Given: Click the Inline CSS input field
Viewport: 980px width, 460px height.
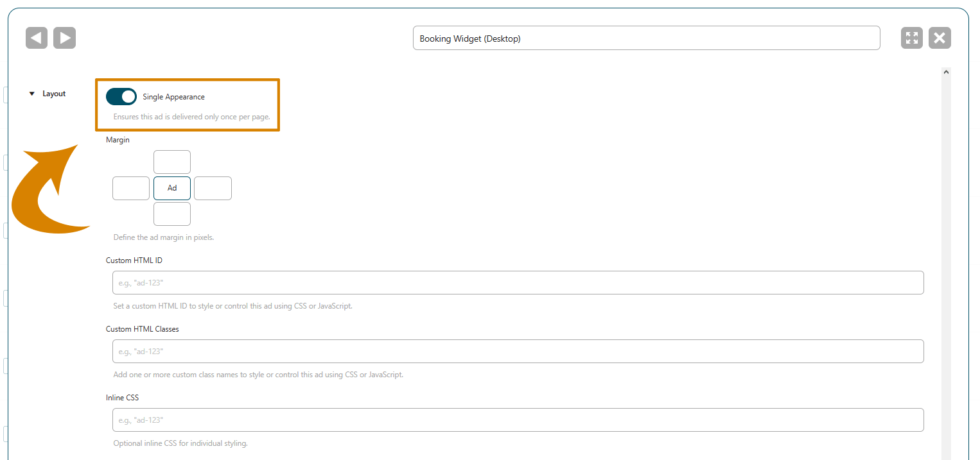Looking at the screenshot, I should coord(518,420).
